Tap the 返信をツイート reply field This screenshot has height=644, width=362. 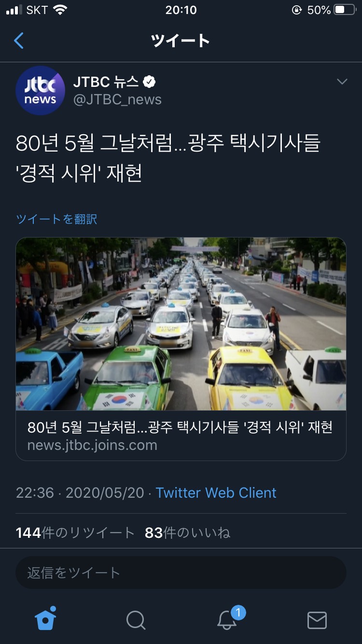[x=181, y=573]
